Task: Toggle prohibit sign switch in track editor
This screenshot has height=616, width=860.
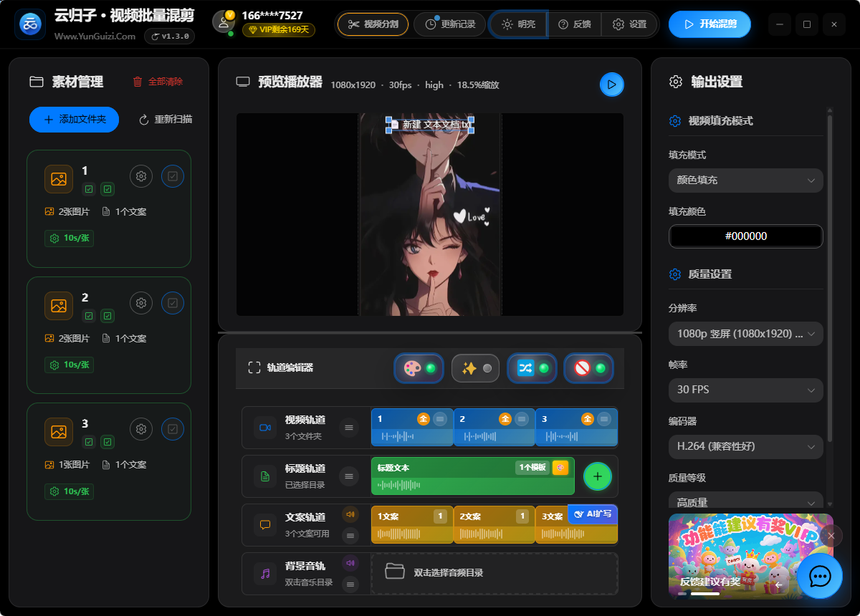Action: 588,368
